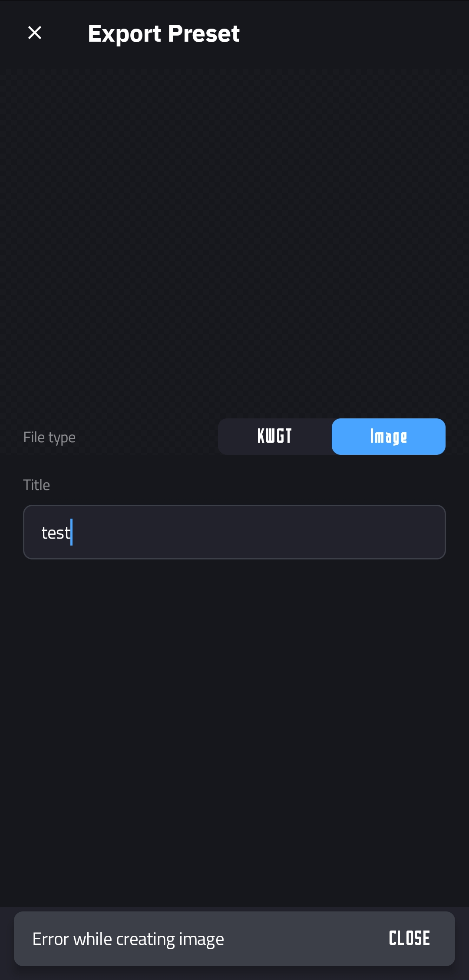Image resolution: width=469 pixels, height=980 pixels.
Task: Select Image as the file type
Action: point(389,436)
